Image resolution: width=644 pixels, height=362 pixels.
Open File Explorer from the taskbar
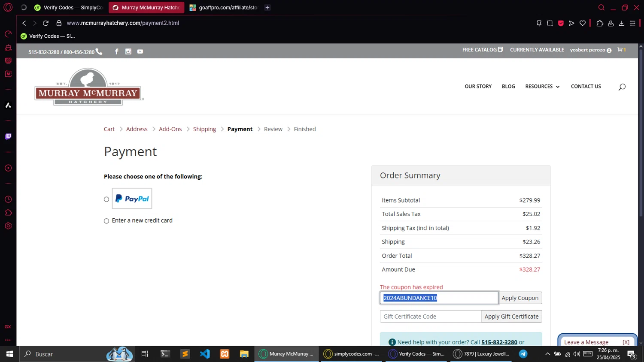pyautogui.click(x=244, y=354)
